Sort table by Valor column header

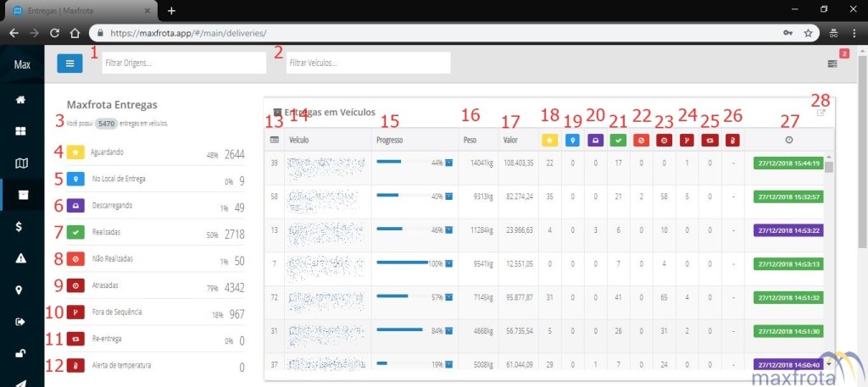pos(510,139)
